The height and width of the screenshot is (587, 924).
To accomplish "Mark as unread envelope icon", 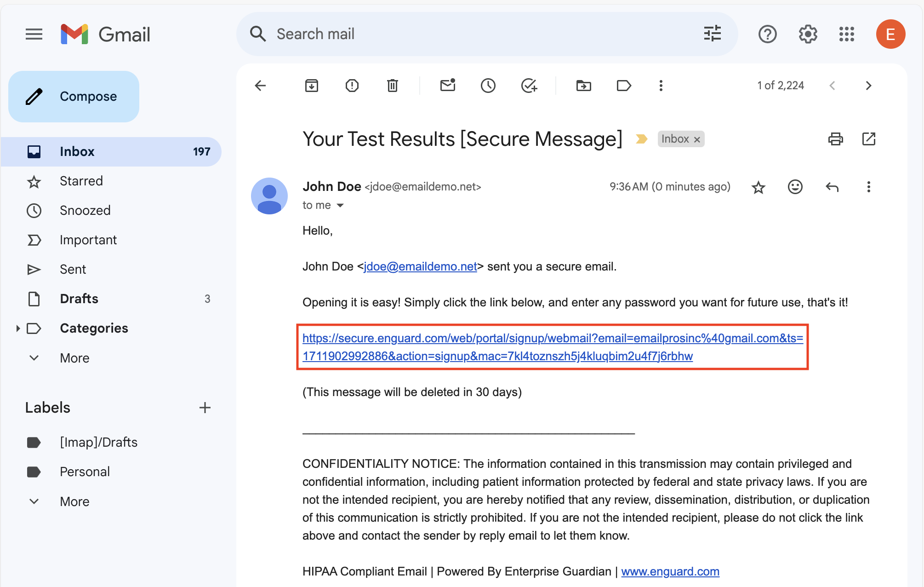I will pos(448,86).
